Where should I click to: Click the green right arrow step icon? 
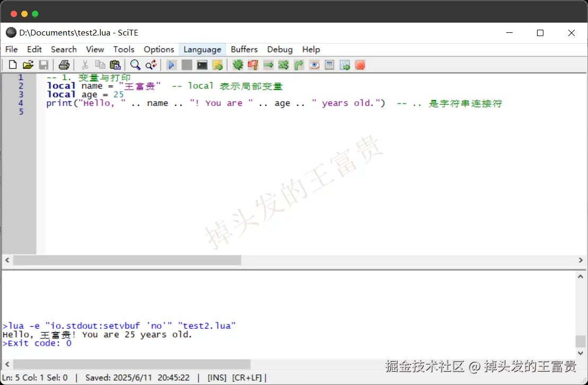click(x=269, y=65)
